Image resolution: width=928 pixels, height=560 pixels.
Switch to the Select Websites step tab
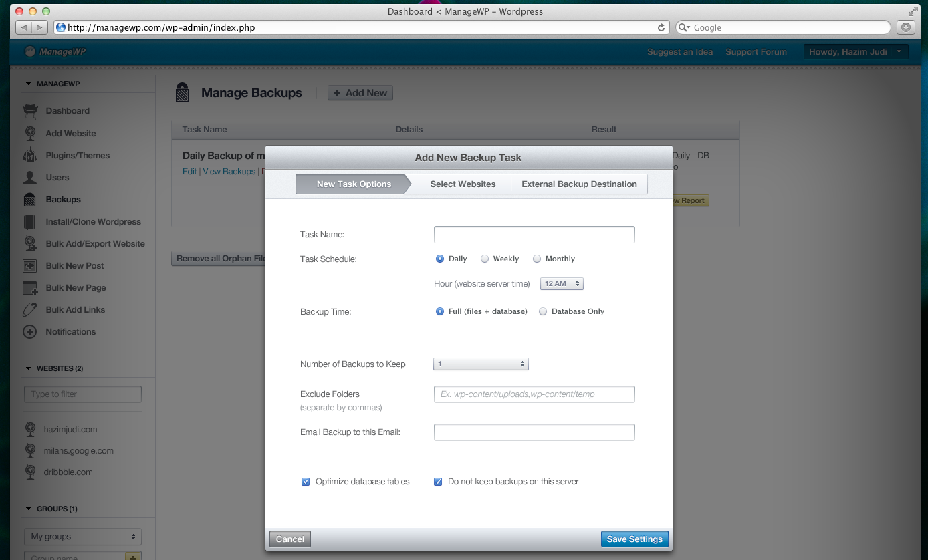(463, 184)
